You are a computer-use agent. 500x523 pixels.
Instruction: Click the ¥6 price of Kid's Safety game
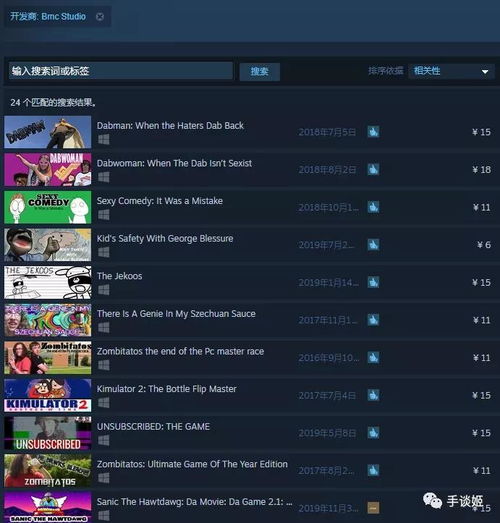tap(484, 245)
